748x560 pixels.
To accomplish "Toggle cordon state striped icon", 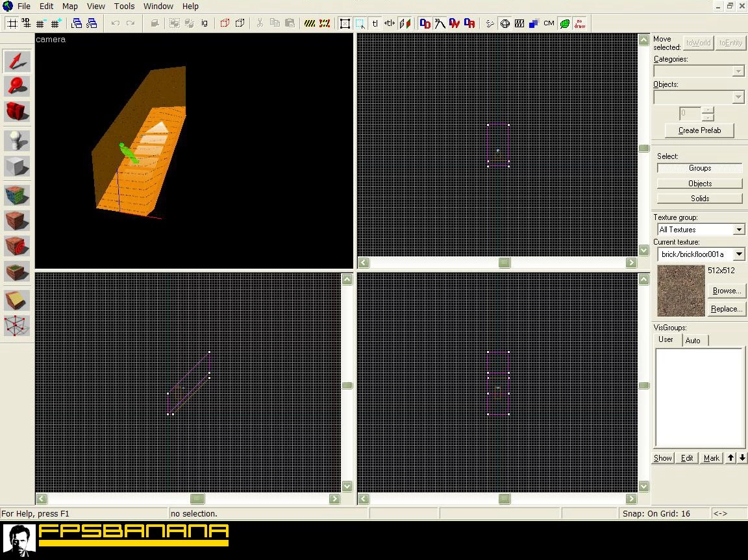I will pyautogui.click(x=310, y=23).
